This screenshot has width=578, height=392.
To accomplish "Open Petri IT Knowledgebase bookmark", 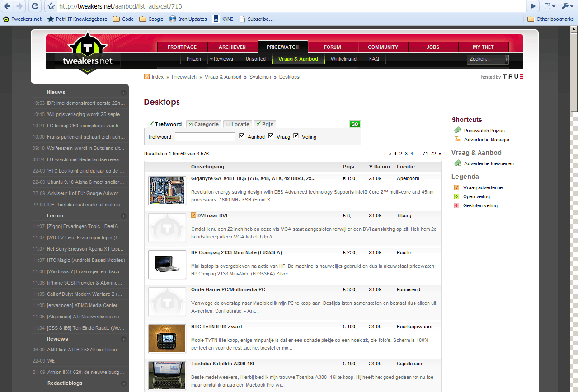I will pyautogui.click(x=77, y=19).
